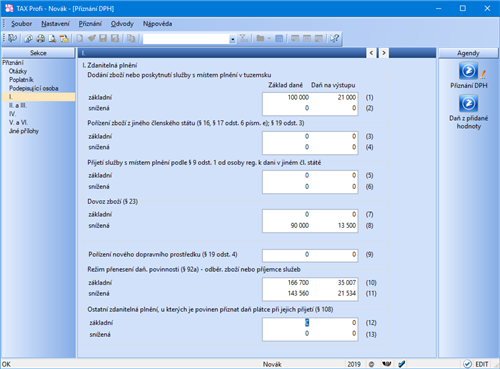The image size is (500, 369).
Task: Open the Přiznání DPH agenda icon
Action: click(x=468, y=71)
